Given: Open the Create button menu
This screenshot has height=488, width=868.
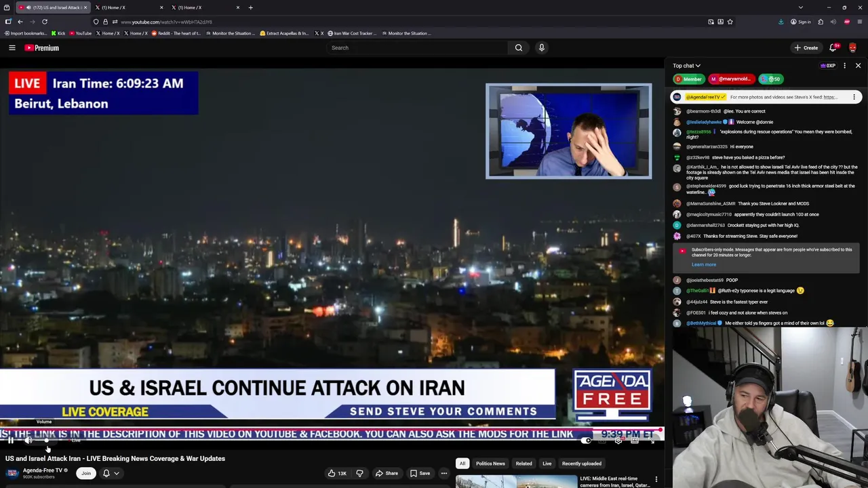Looking at the screenshot, I should pos(806,47).
